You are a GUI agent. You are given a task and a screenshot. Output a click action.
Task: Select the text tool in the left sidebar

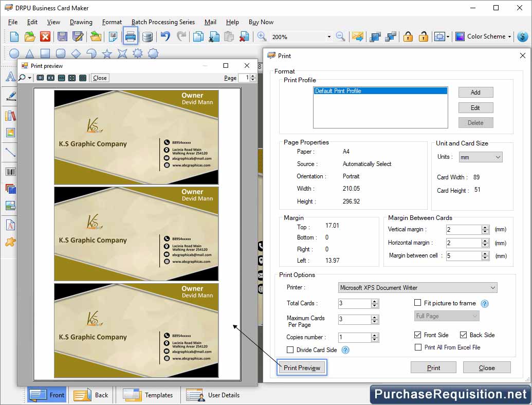tap(10, 76)
